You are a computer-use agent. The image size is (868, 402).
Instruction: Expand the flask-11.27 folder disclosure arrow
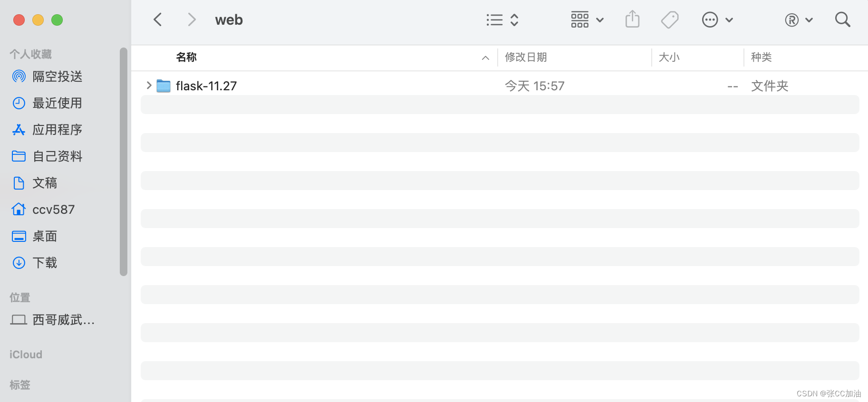click(149, 86)
